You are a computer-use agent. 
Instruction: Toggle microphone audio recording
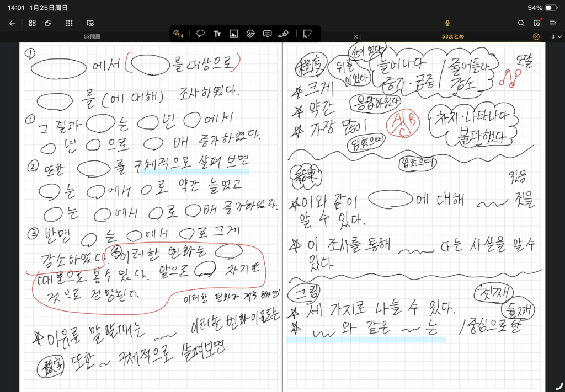447,23
